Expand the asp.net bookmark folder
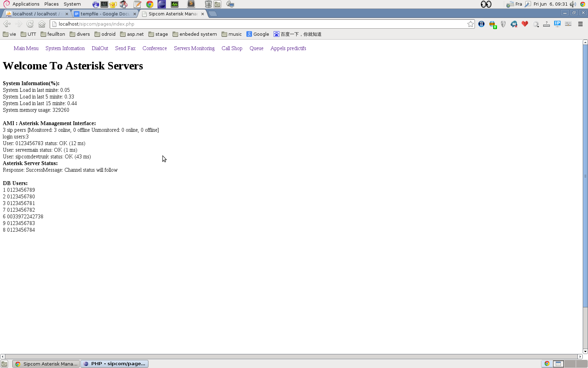This screenshot has width=588, height=368. point(132,34)
